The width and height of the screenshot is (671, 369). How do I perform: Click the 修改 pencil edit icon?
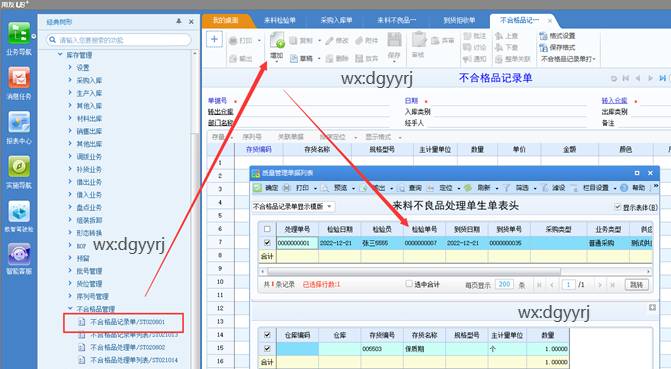pyautogui.click(x=329, y=41)
